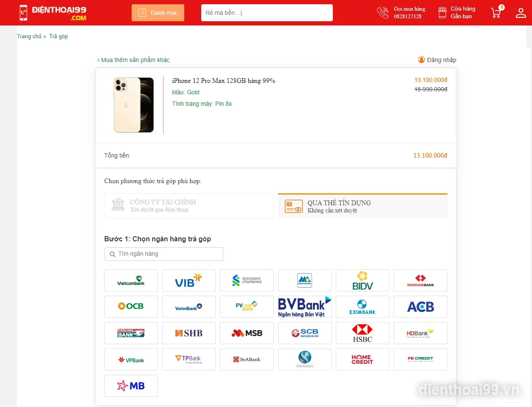The height and width of the screenshot is (407, 532).
Task: Select Công ty tài chính installment tab
Action: tap(189, 206)
